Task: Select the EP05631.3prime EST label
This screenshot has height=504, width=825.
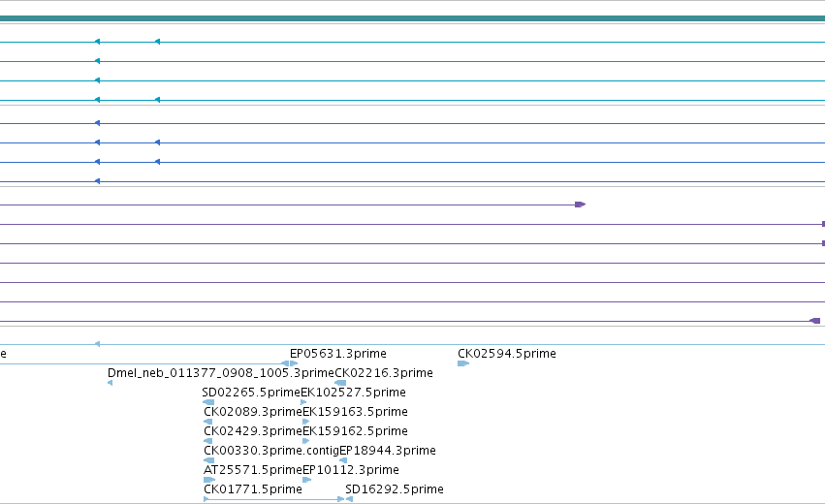Action: (x=337, y=354)
